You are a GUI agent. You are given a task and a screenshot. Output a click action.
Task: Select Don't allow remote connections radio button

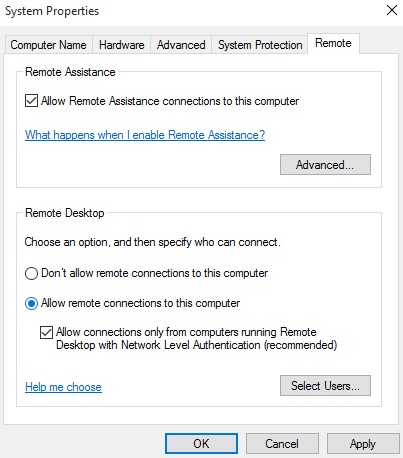pyautogui.click(x=31, y=274)
